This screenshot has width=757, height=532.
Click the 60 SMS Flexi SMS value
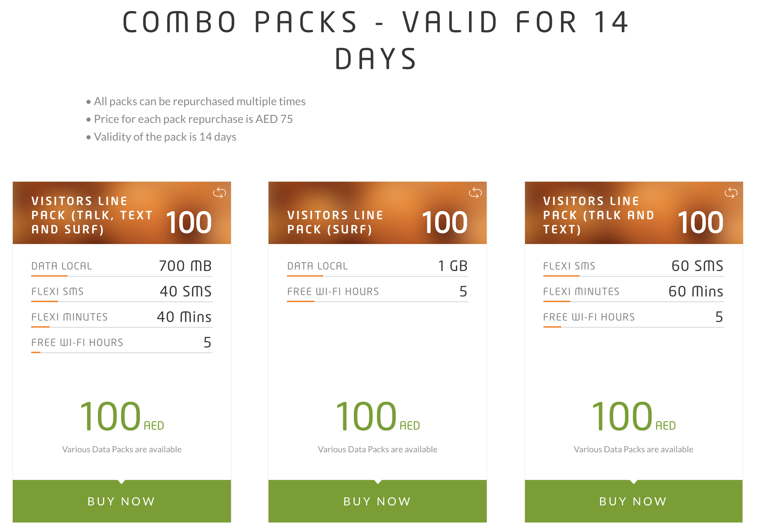click(x=697, y=266)
